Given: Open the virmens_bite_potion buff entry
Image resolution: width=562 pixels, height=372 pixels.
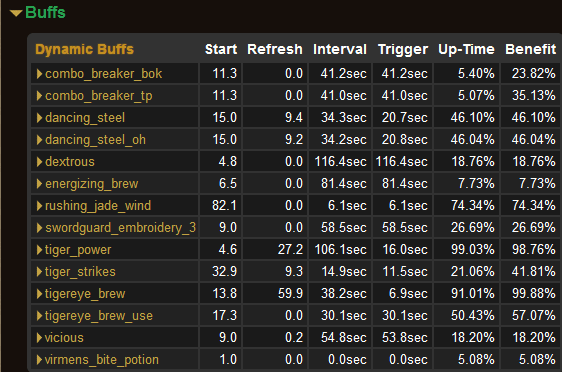Looking at the screenshot, I should pos(101,360).
